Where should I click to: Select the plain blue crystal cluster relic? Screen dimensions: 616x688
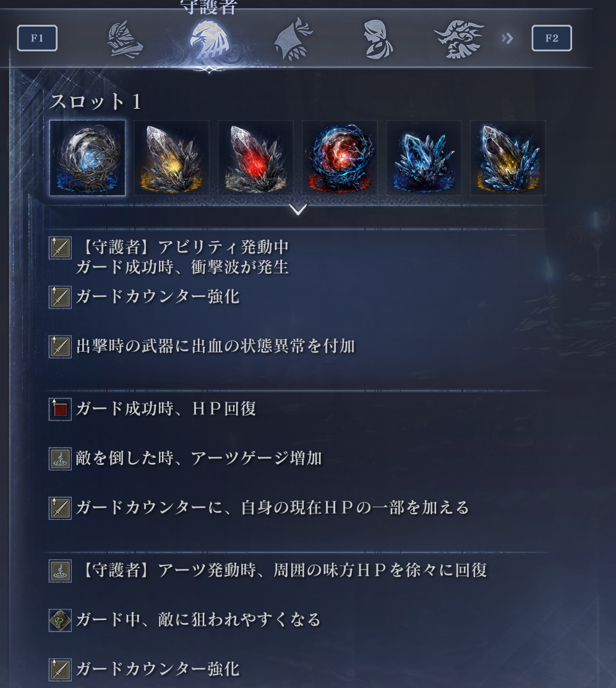(x=424, y=158)
